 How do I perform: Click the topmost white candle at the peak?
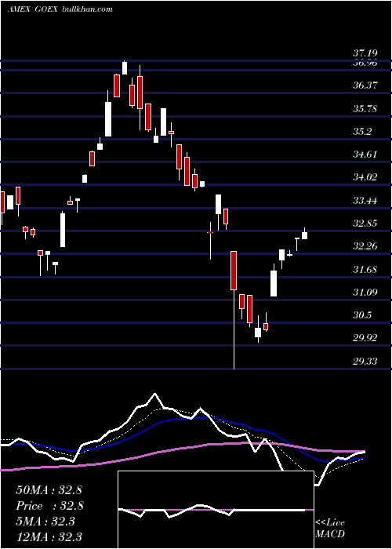[x=124, y=68]
